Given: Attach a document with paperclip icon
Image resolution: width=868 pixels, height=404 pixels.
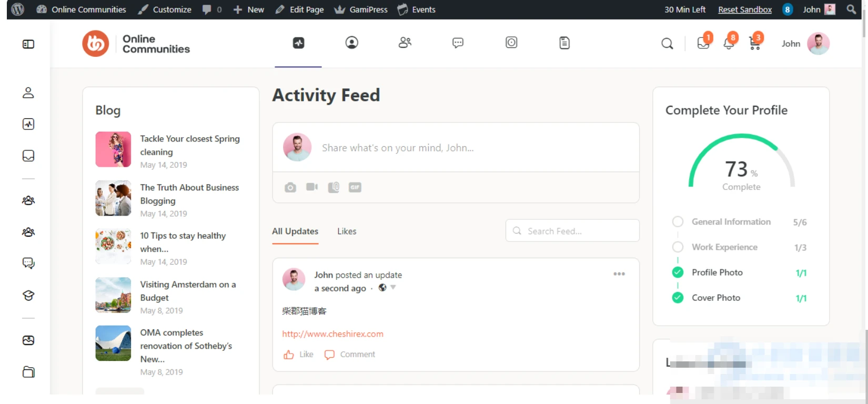Looking at the screenshot, I should tap(334, 187).
